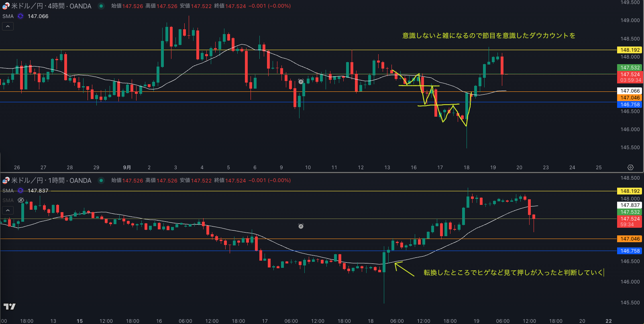Show the hidden SMA via its eye icon
644x324 pixels.
pos(21,200)
